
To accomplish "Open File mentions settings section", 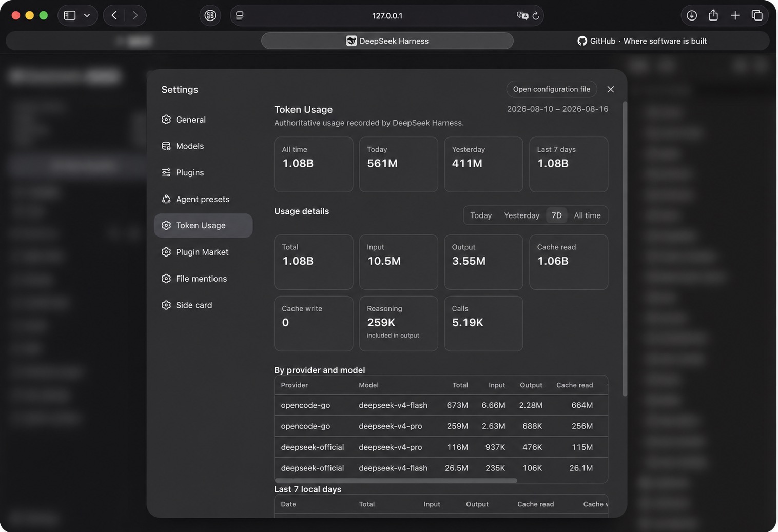I will (203, 279).
